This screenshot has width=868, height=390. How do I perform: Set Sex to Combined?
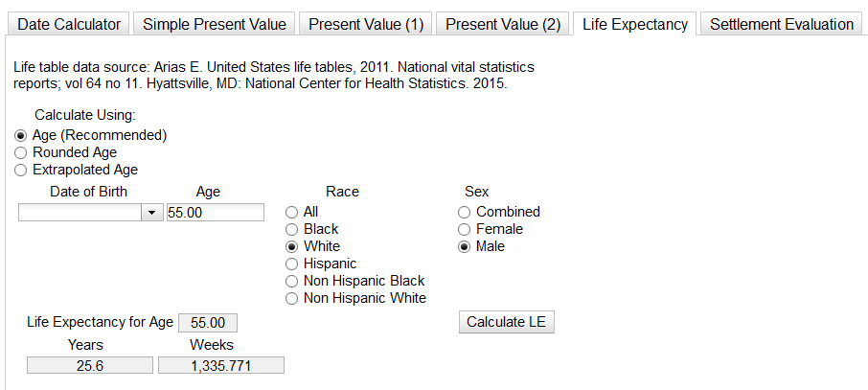(465, 212)
